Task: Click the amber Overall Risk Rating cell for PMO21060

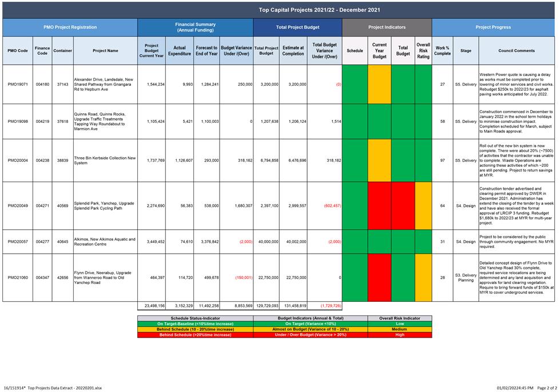Action: pyautogui.click(x=423, y=277)
